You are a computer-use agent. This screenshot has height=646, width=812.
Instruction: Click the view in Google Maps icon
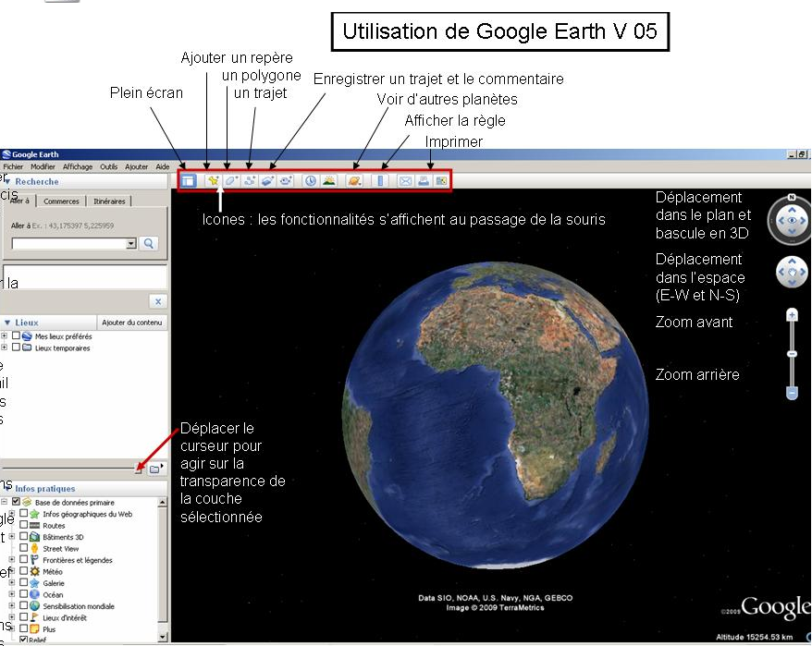[x=441, y=180]
